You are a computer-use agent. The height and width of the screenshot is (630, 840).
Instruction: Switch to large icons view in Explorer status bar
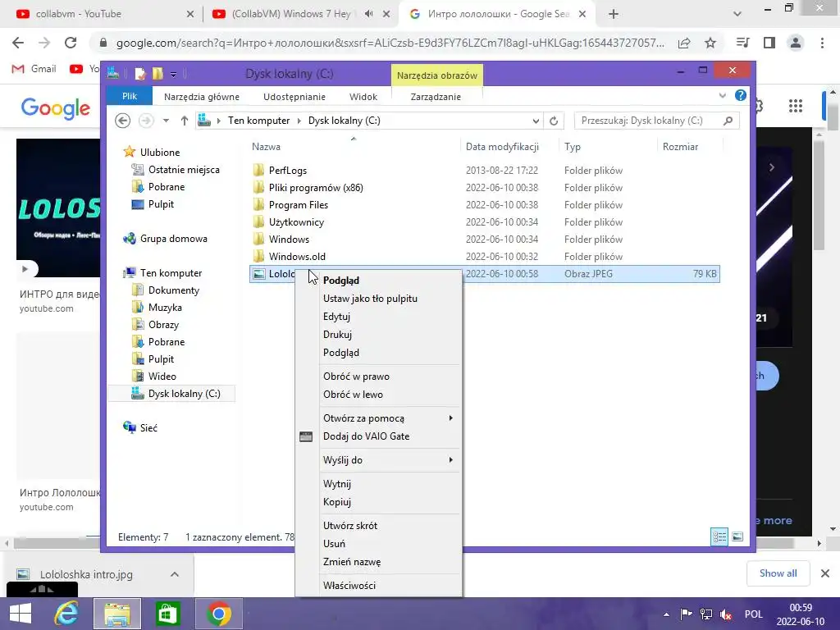point(737,536)
